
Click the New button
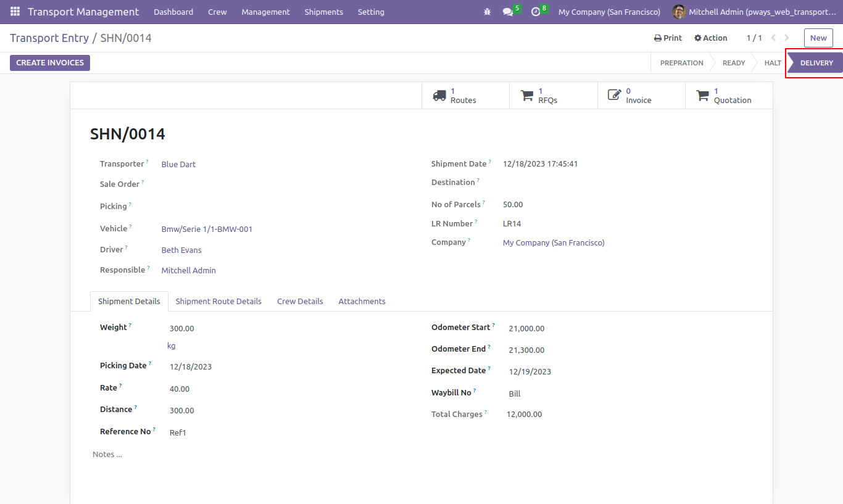coord(818,38)
